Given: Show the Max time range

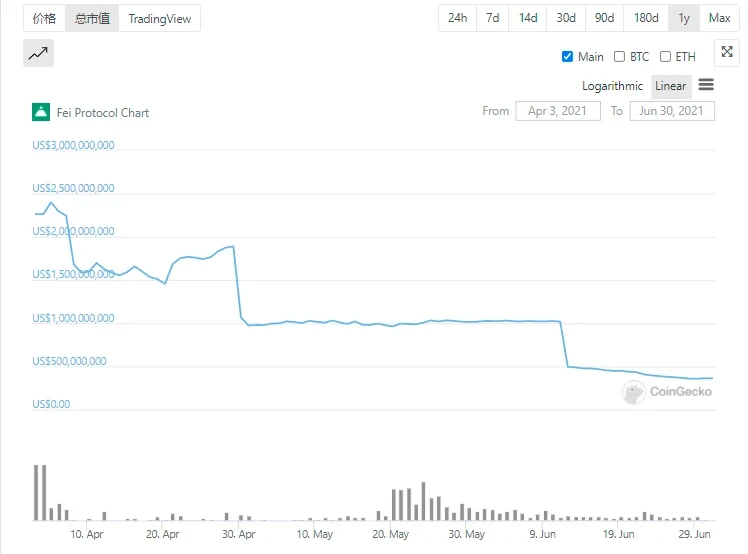Looking at the screenshot, I should coord(720,18).
